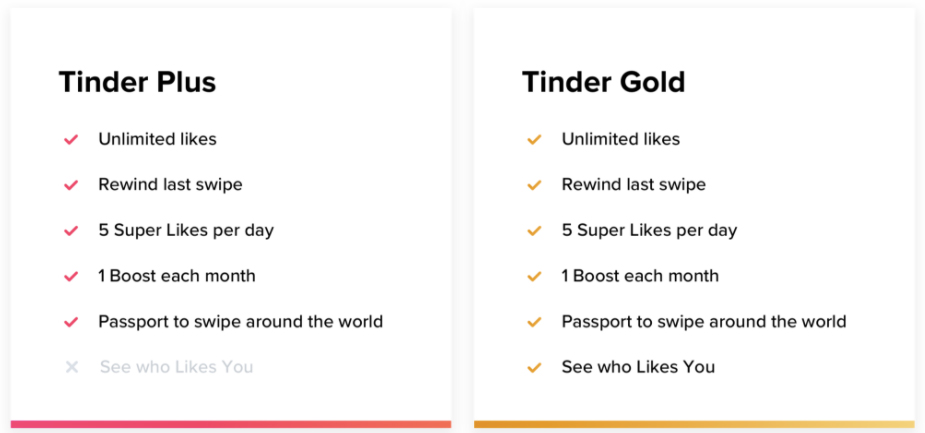Viewport: 925px width, 433px height.
Task: Click Passport to swipe around the world in Plus
Action: (x=240, y=322)
